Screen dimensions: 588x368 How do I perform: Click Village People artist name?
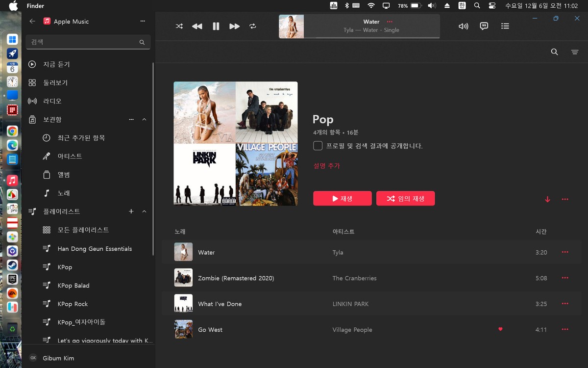352,330
